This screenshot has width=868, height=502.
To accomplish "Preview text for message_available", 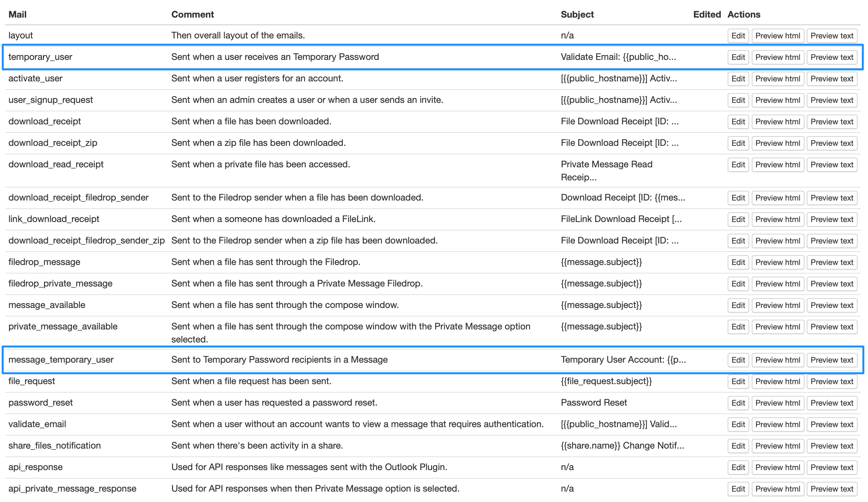I will click(x=832, y=305).
